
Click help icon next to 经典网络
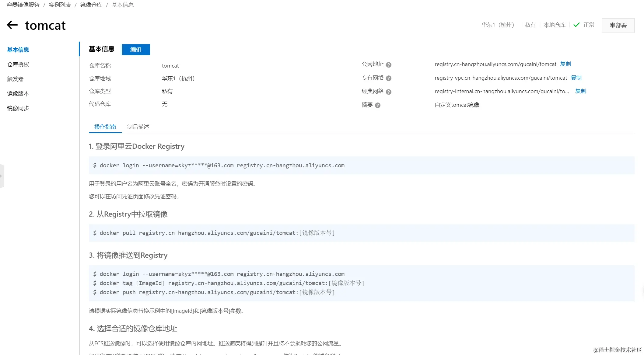tap(389, 92)
